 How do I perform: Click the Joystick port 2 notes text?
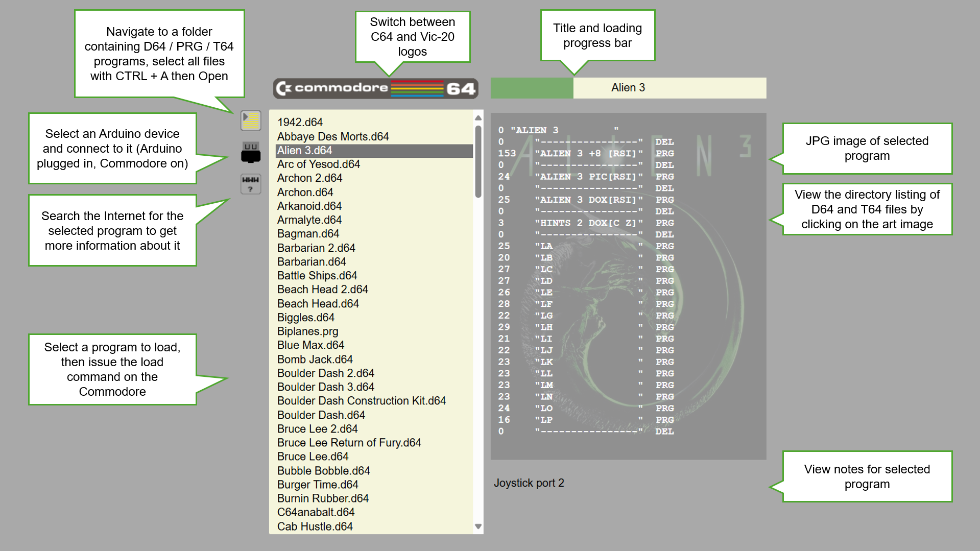coord(529,483)
